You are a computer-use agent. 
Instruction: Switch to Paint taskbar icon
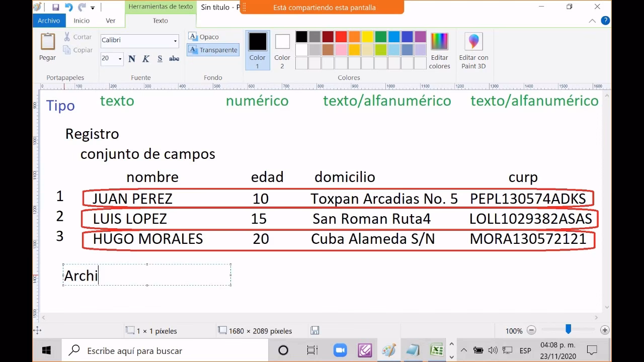[x=389, y=350]
